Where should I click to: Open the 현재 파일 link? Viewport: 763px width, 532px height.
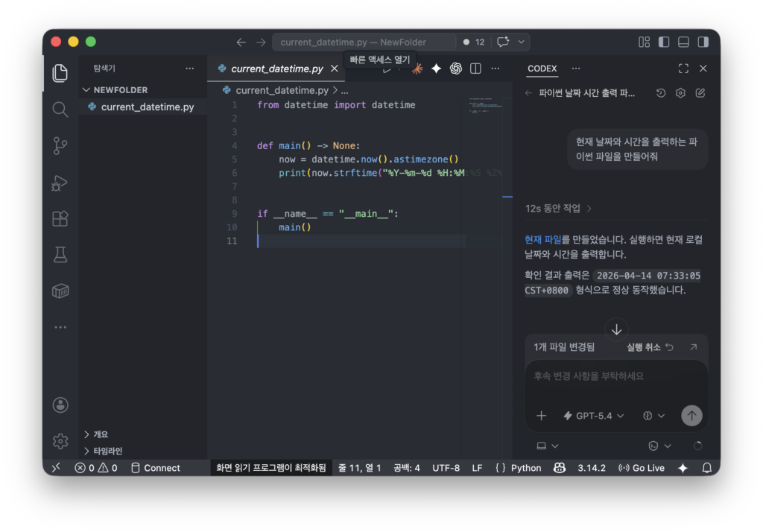point(543,239)
